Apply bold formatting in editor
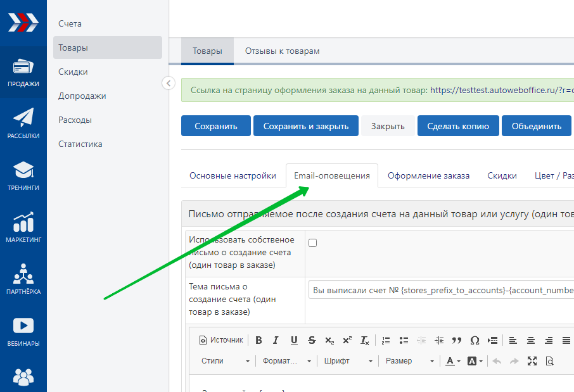The height and width of the screenshot is (392, 574). [258, 340]
